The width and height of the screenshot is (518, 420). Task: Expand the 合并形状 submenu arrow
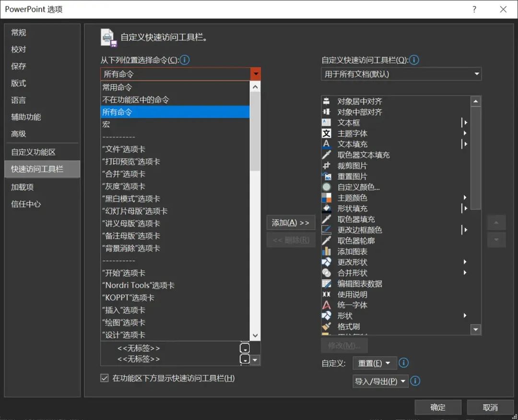click(465, 273)
